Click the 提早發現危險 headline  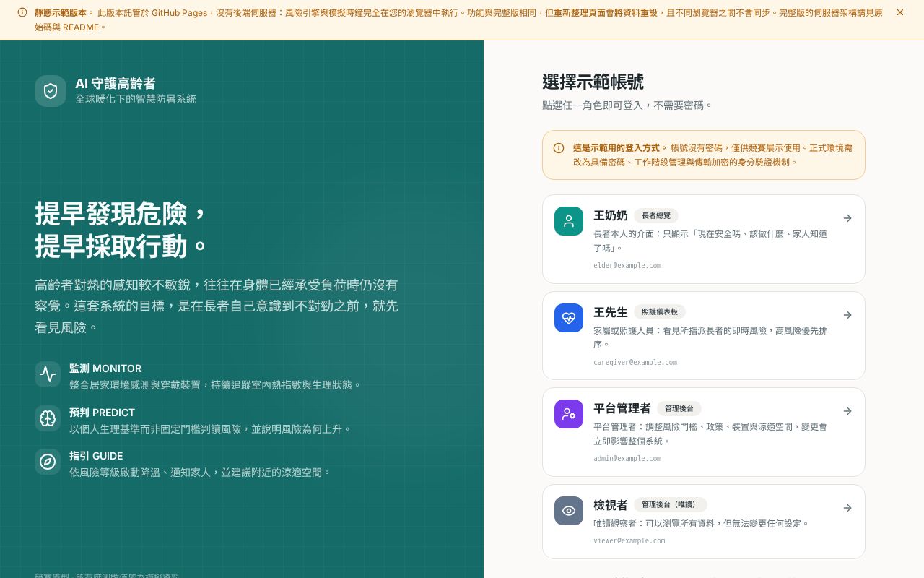click(121, 213)
